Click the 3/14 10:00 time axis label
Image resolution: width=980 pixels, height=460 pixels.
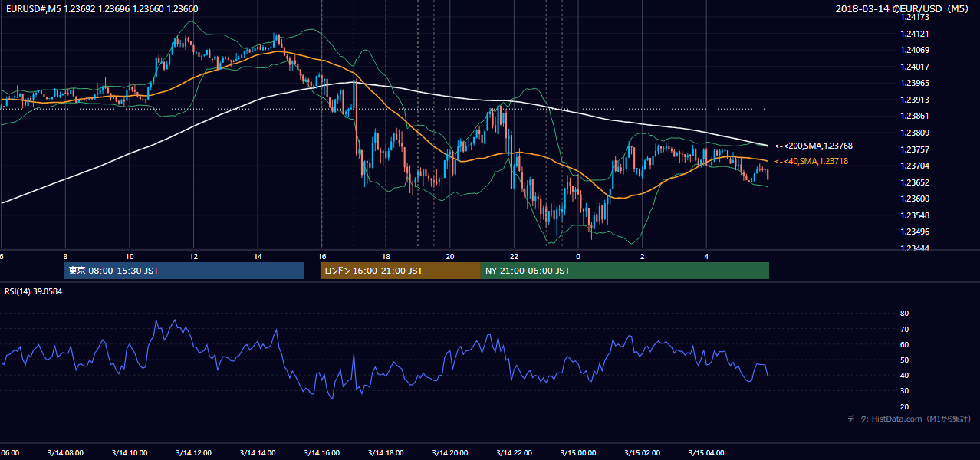coord(130,452)
